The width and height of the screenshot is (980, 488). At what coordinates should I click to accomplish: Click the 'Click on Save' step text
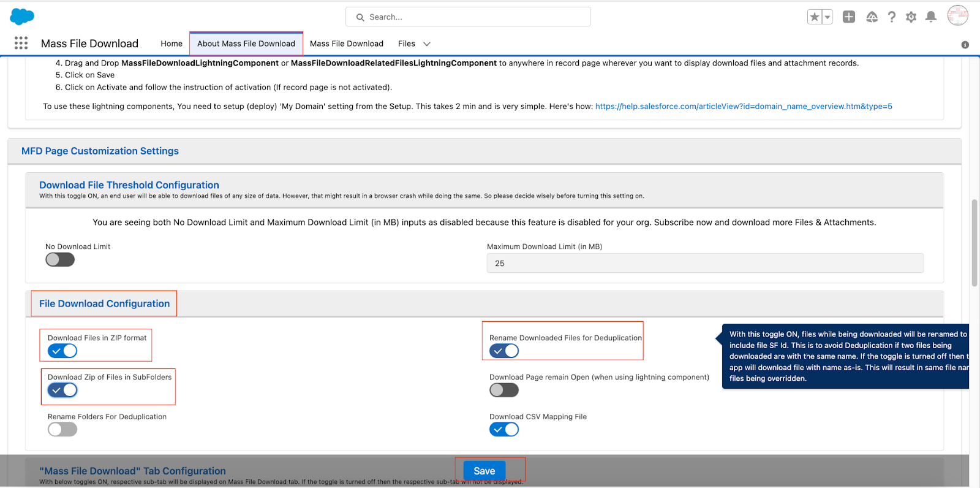coord(89,75)
